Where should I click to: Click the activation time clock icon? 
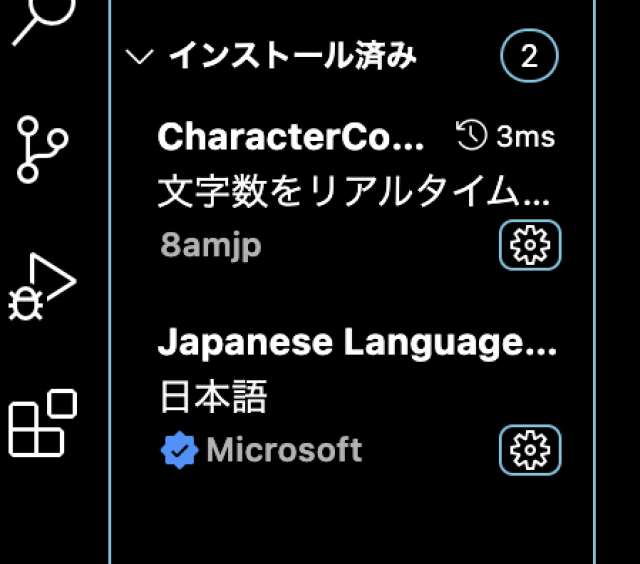469,136
